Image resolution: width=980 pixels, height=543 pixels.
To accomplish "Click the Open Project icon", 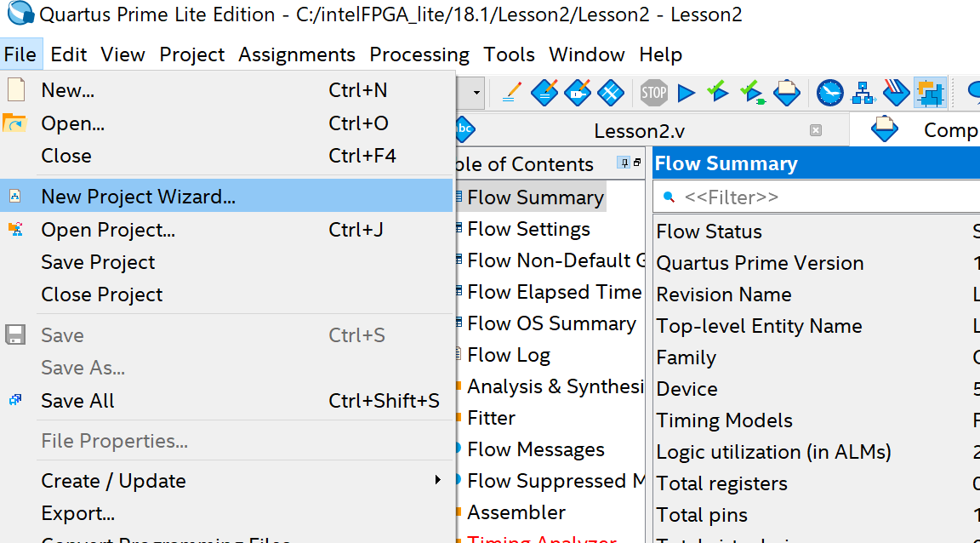I will [15, 229].
